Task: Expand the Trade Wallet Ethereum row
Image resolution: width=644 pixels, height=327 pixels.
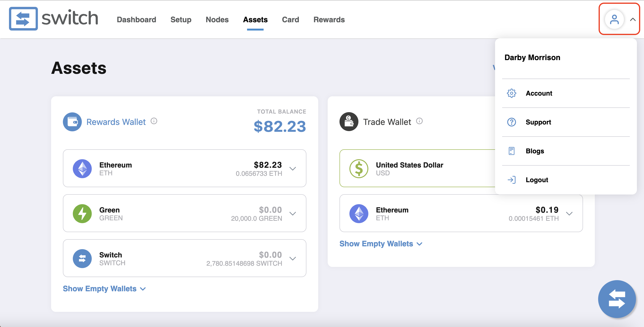Action: [569, 213]
